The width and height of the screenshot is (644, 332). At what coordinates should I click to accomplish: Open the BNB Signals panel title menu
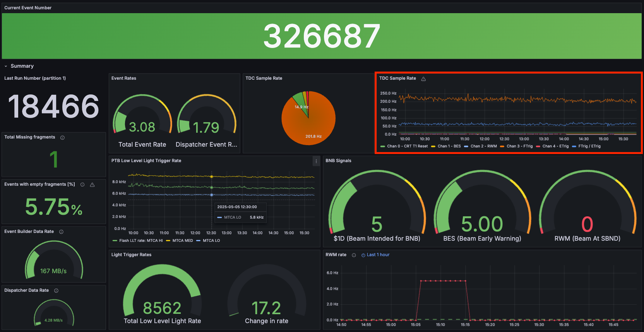click(338, 161)
